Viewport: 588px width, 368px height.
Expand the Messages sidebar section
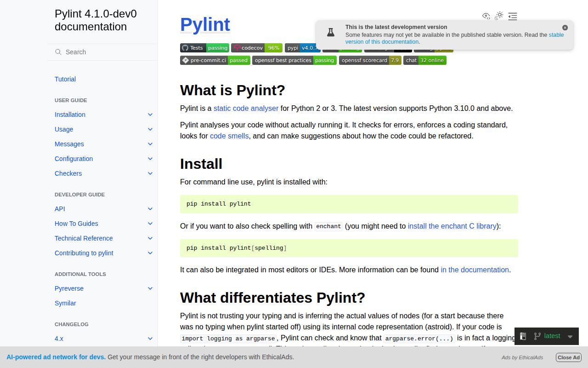pos(150,144)
